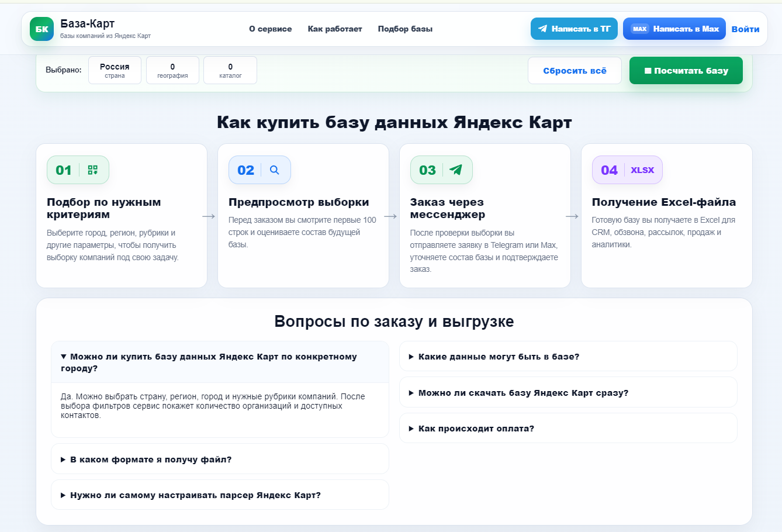The image size is (782, 532).
Task: Expand Нужно ли самому настраивать парсер question
Action: click(220, 495)
